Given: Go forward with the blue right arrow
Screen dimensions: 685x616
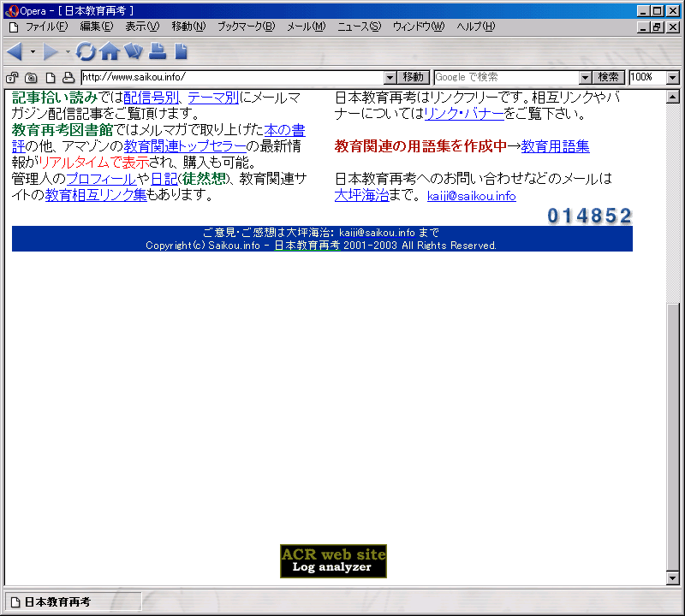Looking at the screenshot, I should click(x=51, y=51).
